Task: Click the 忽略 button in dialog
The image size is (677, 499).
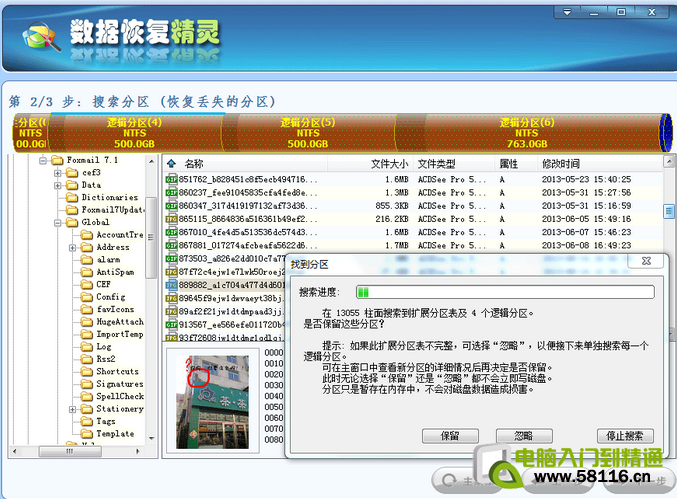Action: click(524, 436)
